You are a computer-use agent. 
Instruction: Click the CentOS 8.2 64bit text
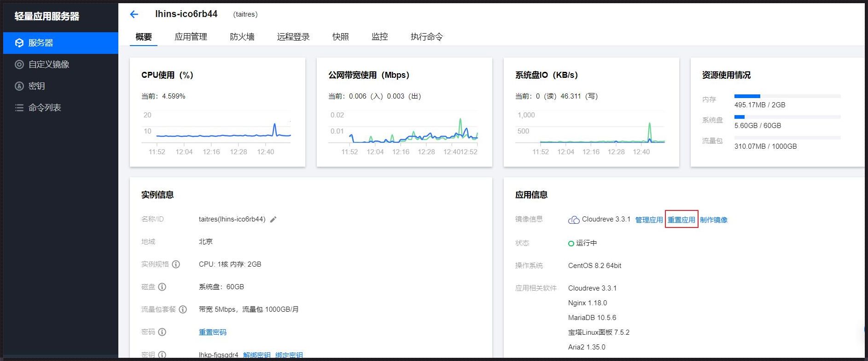594,266
